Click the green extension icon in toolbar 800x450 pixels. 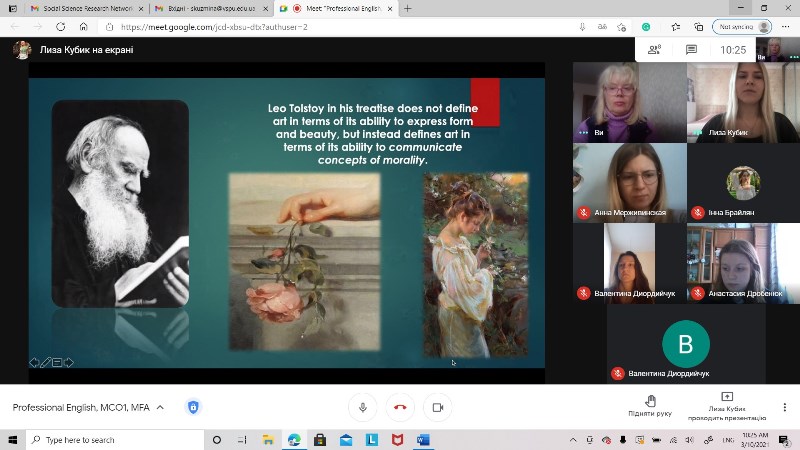pos(646,27)
